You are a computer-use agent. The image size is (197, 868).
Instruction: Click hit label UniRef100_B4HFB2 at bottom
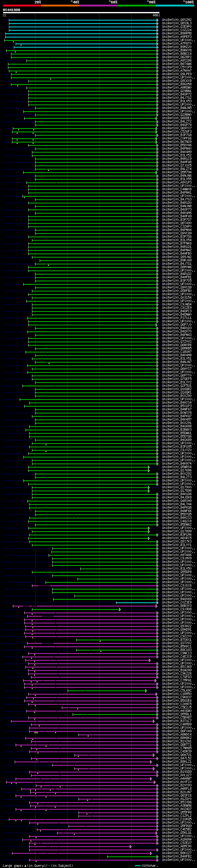tap(176, 856)
